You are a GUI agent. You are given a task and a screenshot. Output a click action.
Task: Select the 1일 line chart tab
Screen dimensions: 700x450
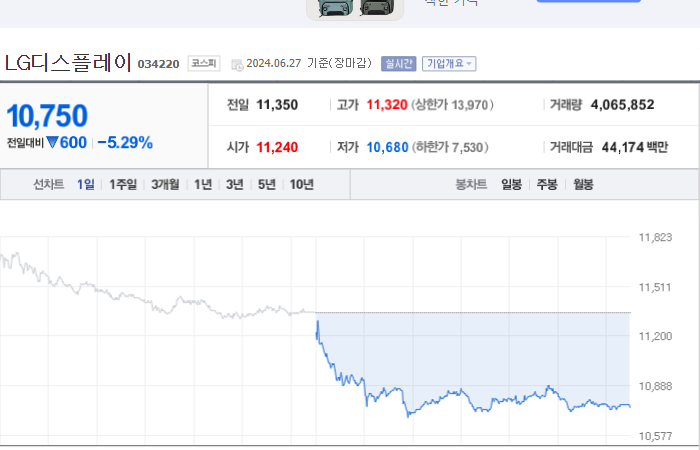pyautogui.click(x=86, y=184)
